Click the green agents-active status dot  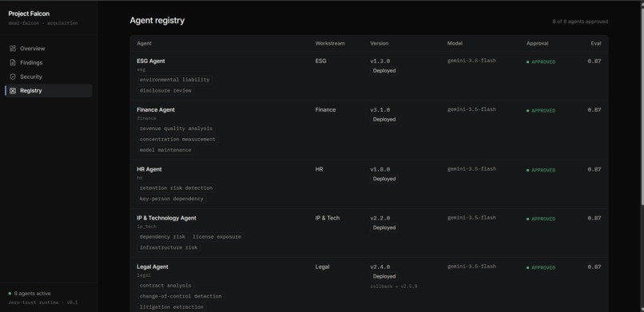[x=10, y=294]
